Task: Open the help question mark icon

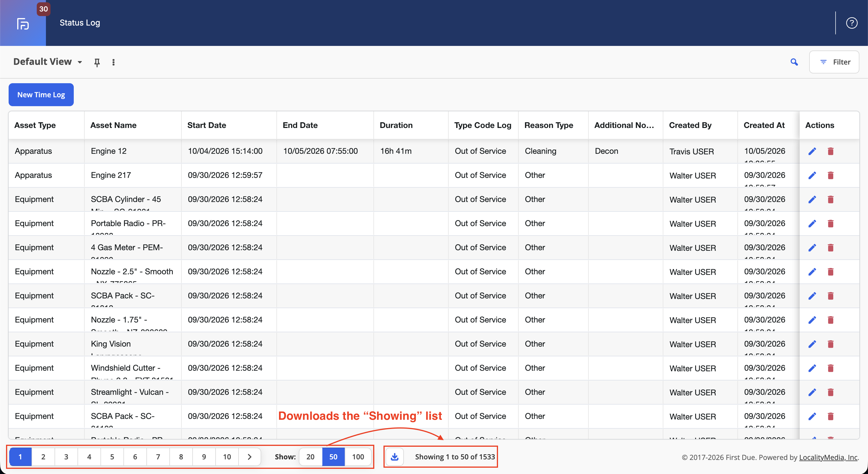Action: coord(851,23)
